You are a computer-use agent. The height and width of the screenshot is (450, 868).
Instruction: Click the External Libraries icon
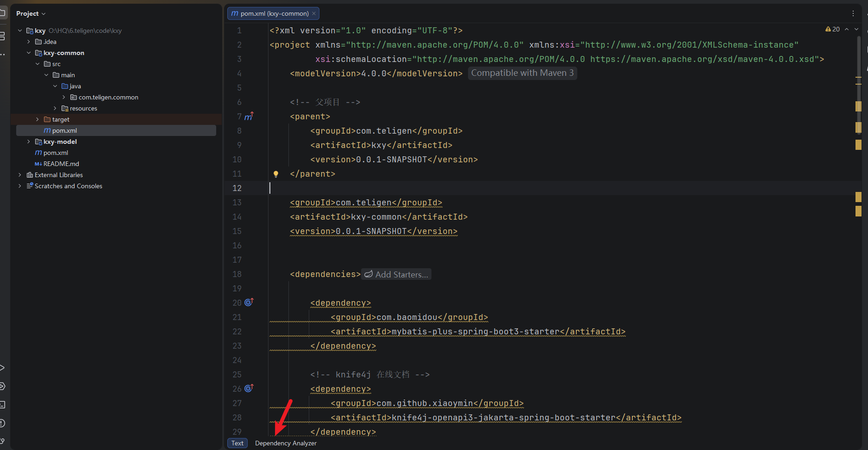tap(30, 175)
